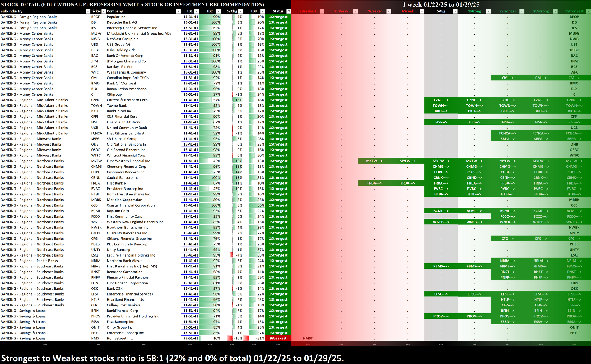Expand the 8VWeak column filter
Screen dimensions: 591x364
[x=355, y=11]
